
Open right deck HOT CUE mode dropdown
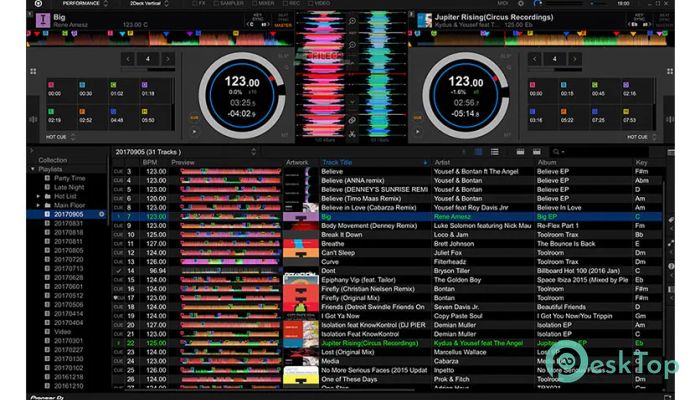coord(642,137)
